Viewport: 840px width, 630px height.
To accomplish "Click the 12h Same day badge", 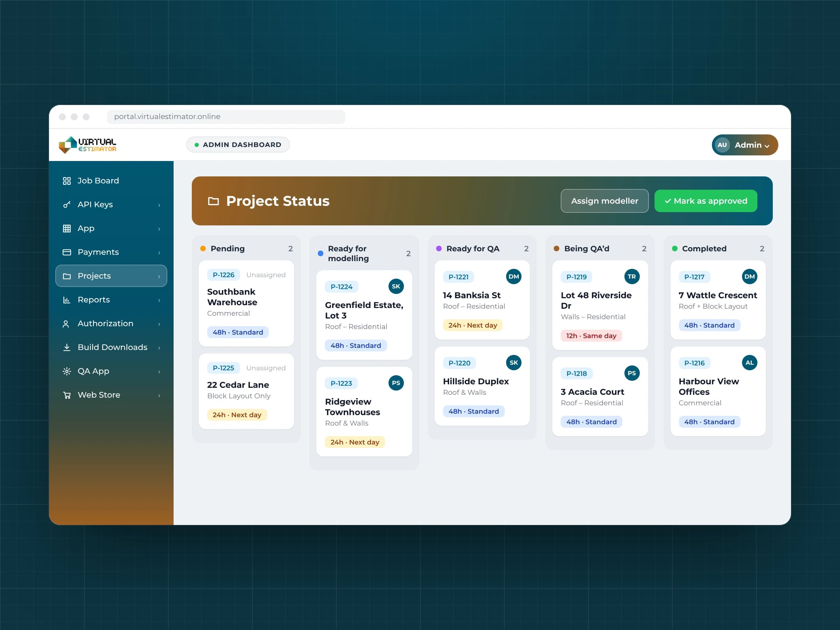I will click(591, 336).
